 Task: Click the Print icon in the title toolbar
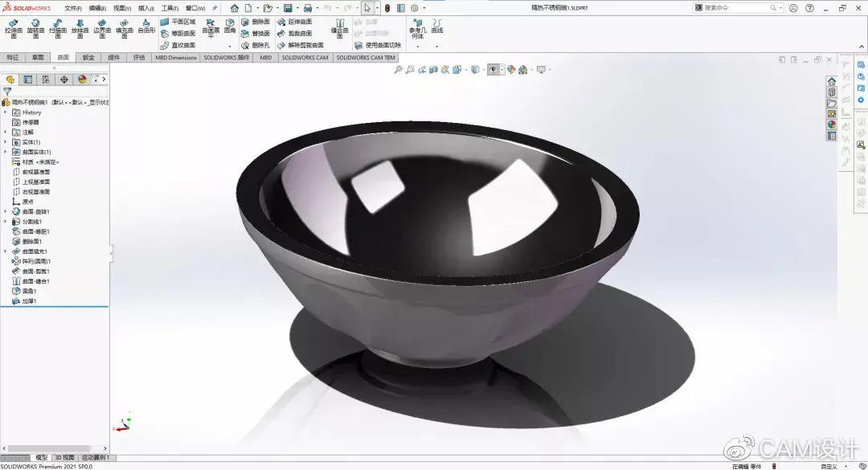(x=308, y=8)
